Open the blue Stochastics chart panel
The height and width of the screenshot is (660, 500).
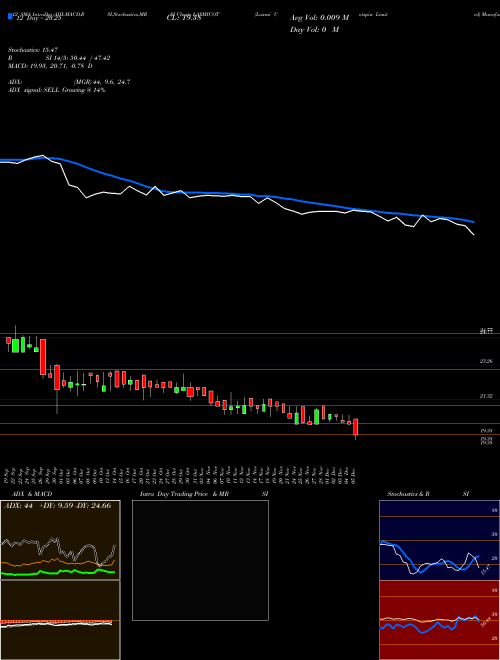439,540
